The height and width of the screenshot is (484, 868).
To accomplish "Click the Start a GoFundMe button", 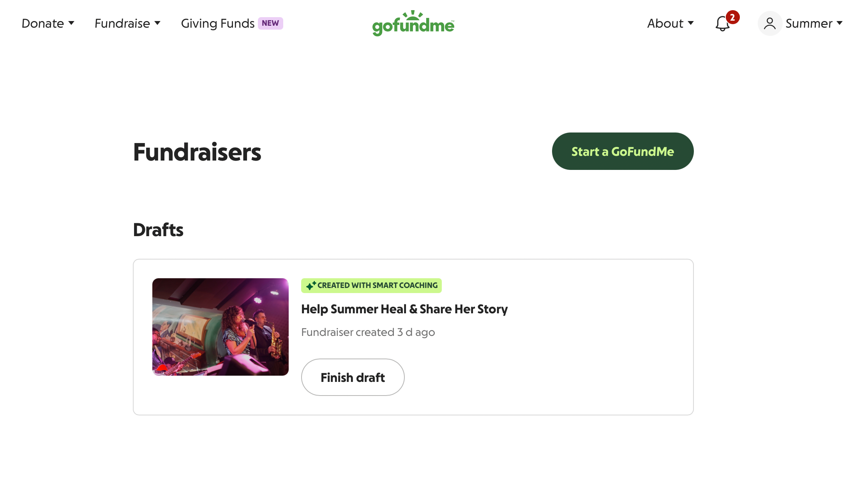I will 623,151.
